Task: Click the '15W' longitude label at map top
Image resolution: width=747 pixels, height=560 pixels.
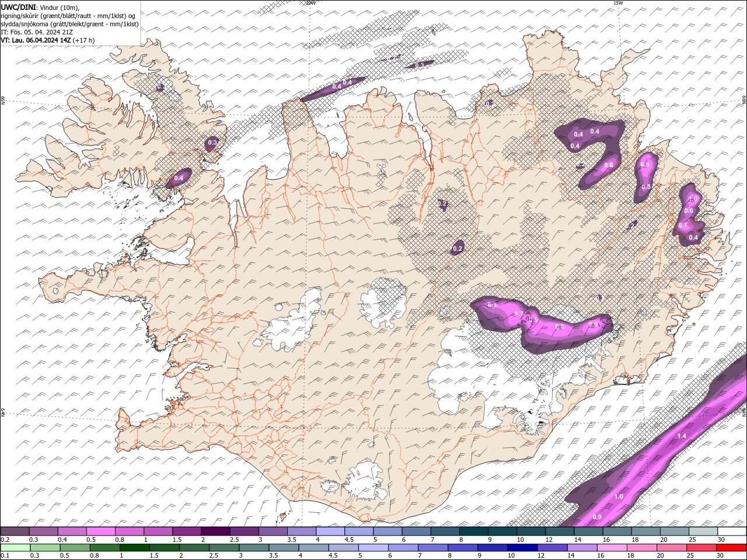Action: [618, 3]
